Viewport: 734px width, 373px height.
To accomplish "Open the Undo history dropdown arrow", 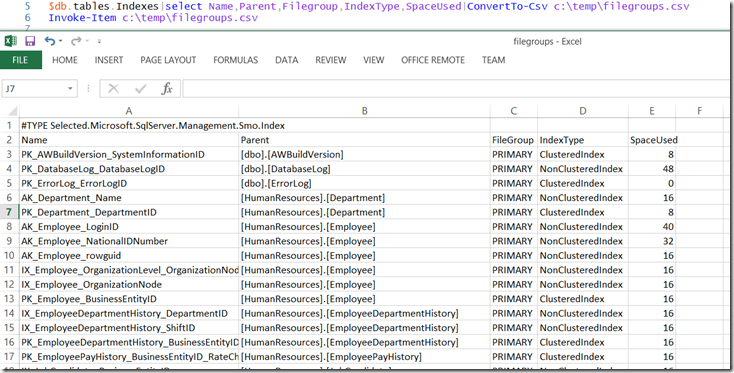I will click(x=60, y=42).
